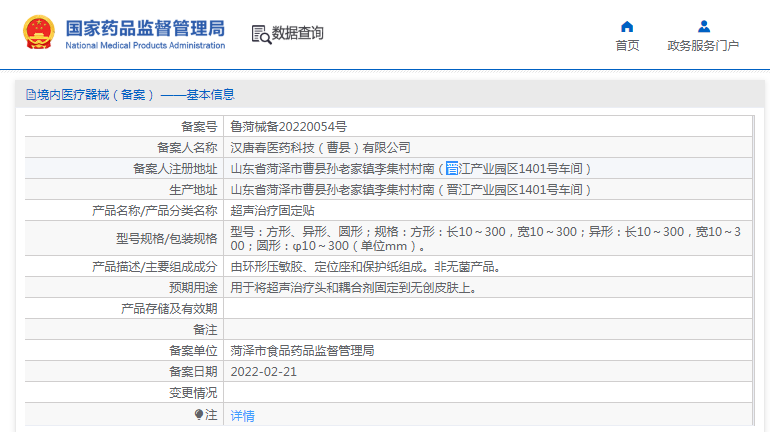770x432 pixels.
Task: Select company name 汉唐春医药科技（曹县）有限公司
Action: click(320, 148)
